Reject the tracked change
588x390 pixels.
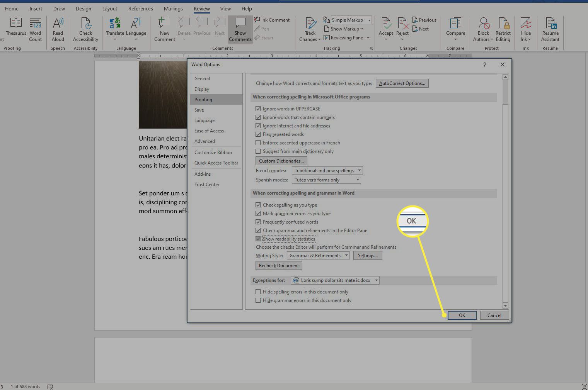pyautogui.click(x=402, y=29)
